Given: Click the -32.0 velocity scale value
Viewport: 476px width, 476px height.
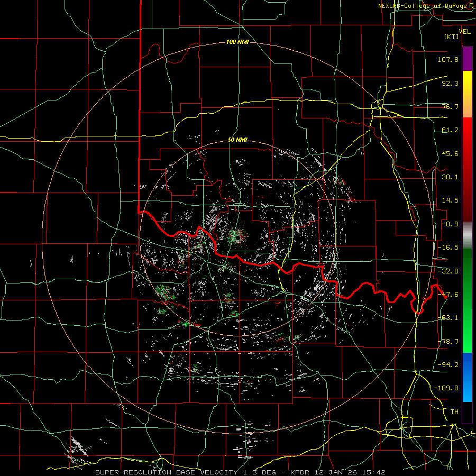Looking at the screenshot, I should pyautogui.click(x=448, y=271).
